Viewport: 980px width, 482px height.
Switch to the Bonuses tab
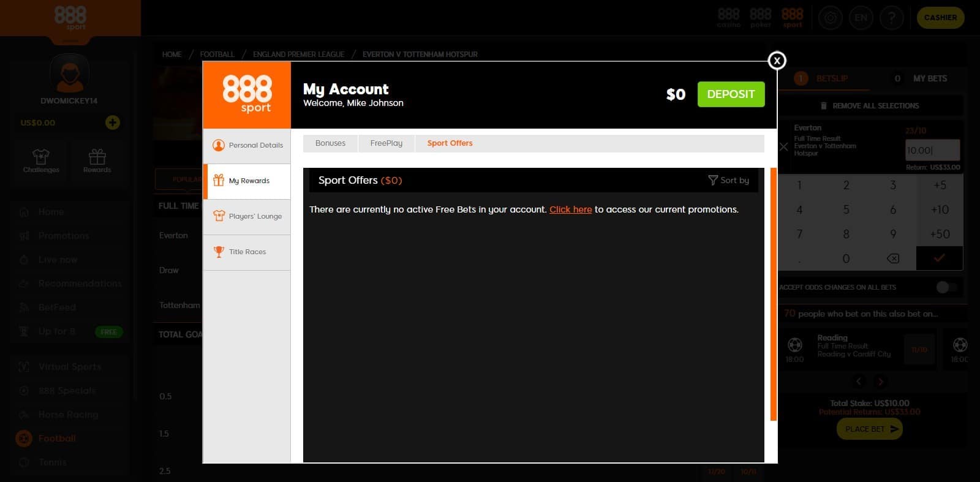(330, 143)
